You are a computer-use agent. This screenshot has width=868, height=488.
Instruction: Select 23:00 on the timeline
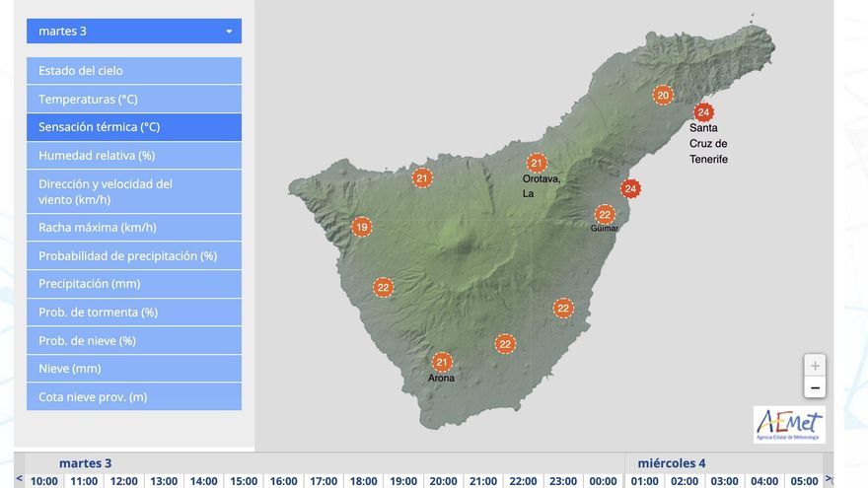click(x=563, y=481)
